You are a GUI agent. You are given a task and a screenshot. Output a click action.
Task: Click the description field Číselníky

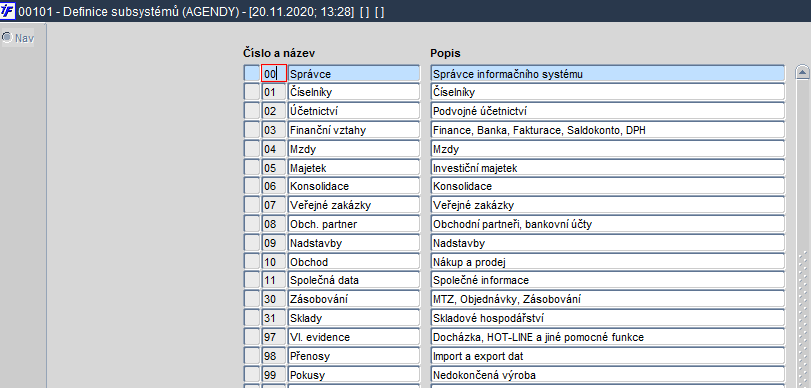click(607, 92)
